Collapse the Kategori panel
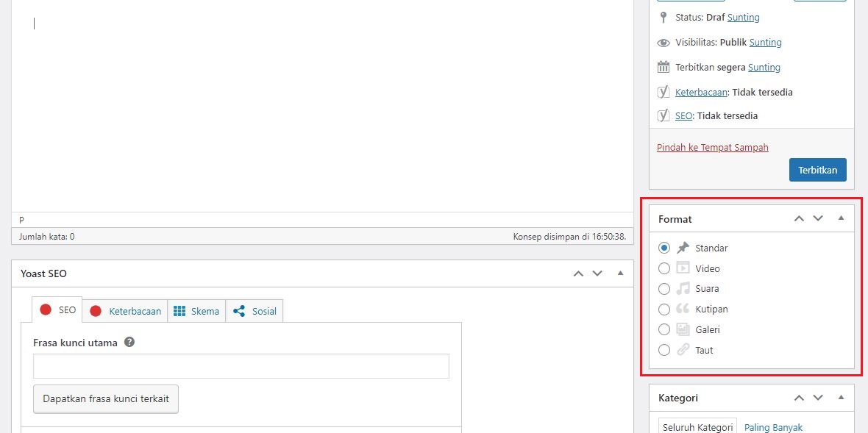 [x=841, y=397]
